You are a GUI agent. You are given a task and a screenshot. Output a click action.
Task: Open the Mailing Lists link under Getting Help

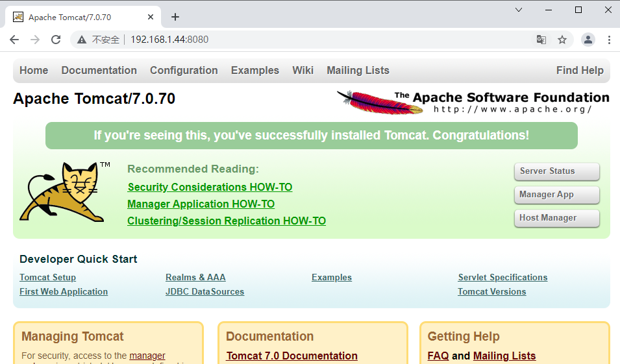pos(504,356)
